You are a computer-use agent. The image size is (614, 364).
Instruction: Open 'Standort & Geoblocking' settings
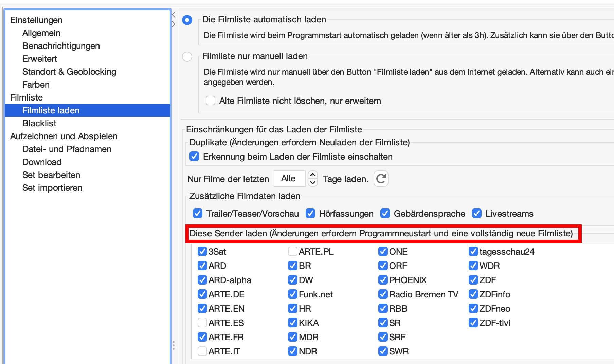coord(69,72)
